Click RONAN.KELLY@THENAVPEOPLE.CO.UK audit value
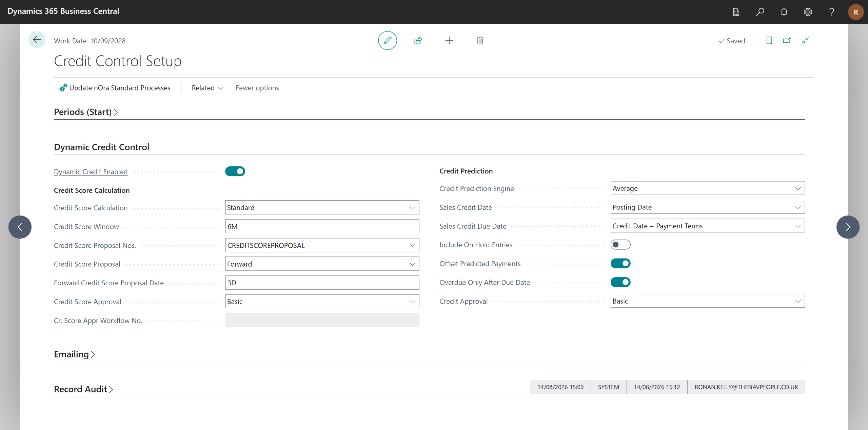This screenshot has width=868, height=430. point(746,387)
